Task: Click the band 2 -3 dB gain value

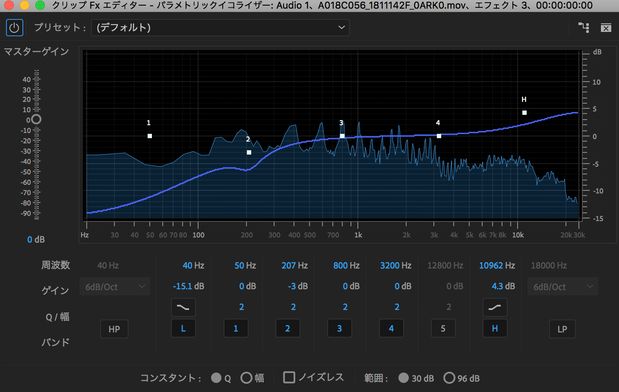Action: point(298,286)
